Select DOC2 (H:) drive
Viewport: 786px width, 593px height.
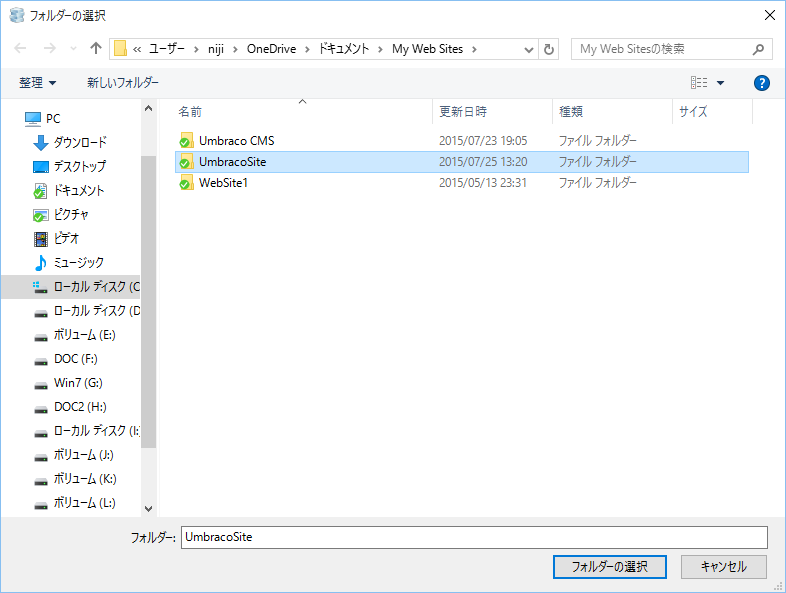pos(70,407)
